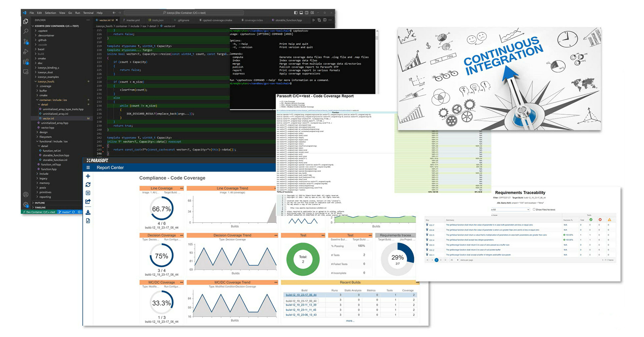Click the more... link under Recent Builds
The image size is (644, 337).
(350, 321)
